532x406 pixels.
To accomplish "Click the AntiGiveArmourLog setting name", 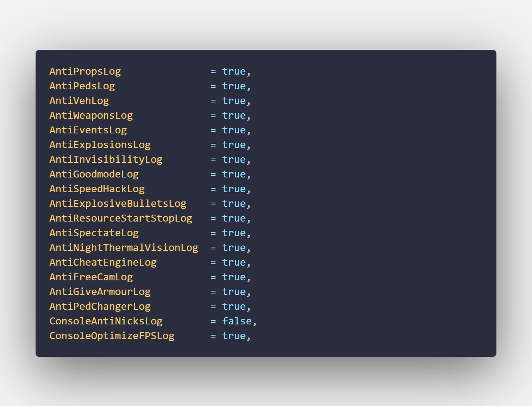I will click(x=100, y=292).
